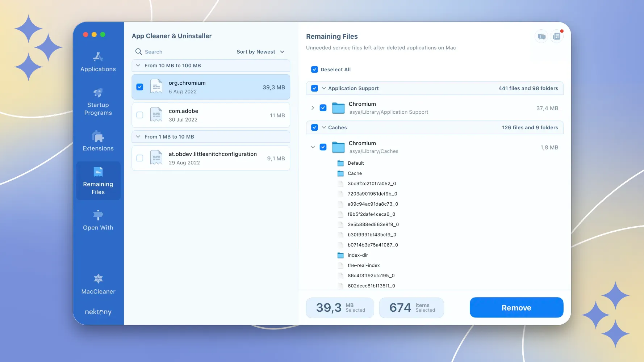
Task: Collapse the Caches section chevron
Action: point(324,127)
